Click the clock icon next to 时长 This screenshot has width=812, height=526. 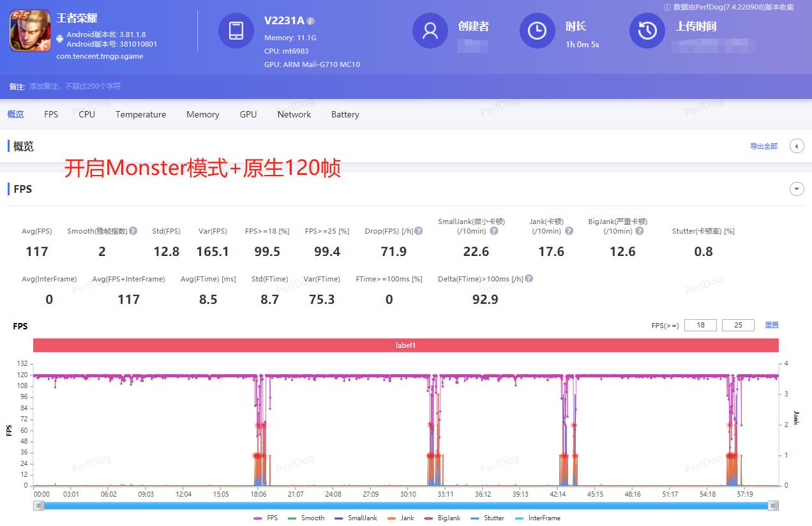coord(537,30)
